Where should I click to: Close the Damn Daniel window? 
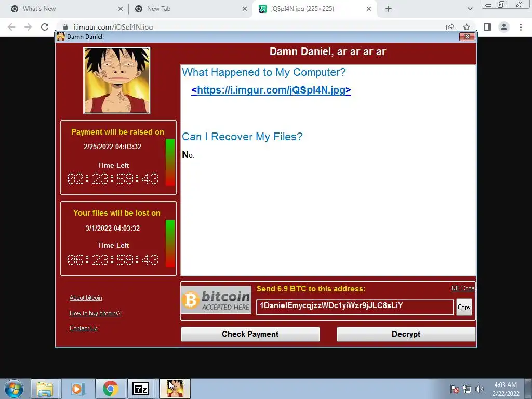coord(467,37)
